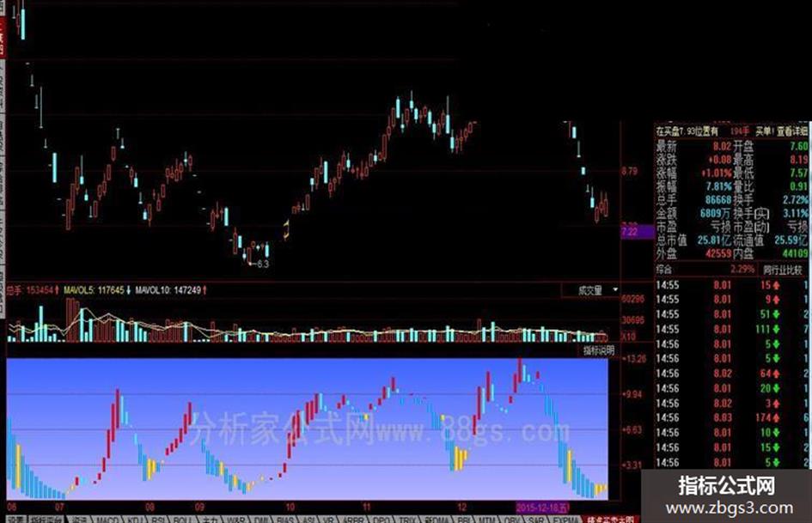Select the highlighted 2015-12-18 date marker
The height and width of the screenshot is (523, 812).
(x=543, y=507)
